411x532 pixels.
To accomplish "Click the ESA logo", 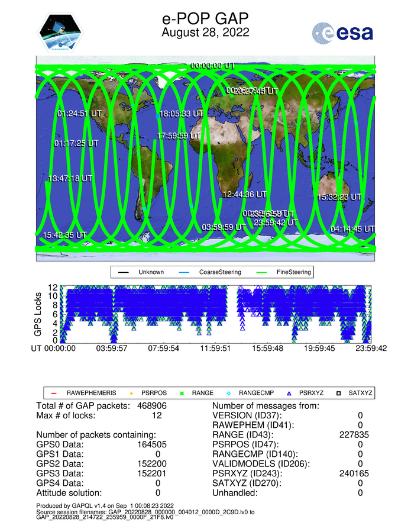I will [x=342, y=33].
